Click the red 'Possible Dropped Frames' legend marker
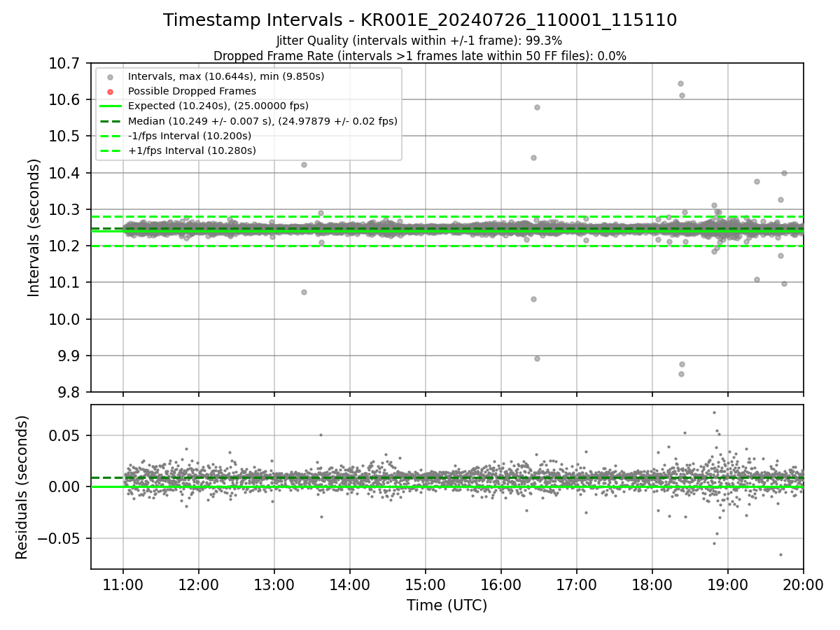The height and width of the screenshot is (630, 840). pyautogui.click(x=110, y=92)
